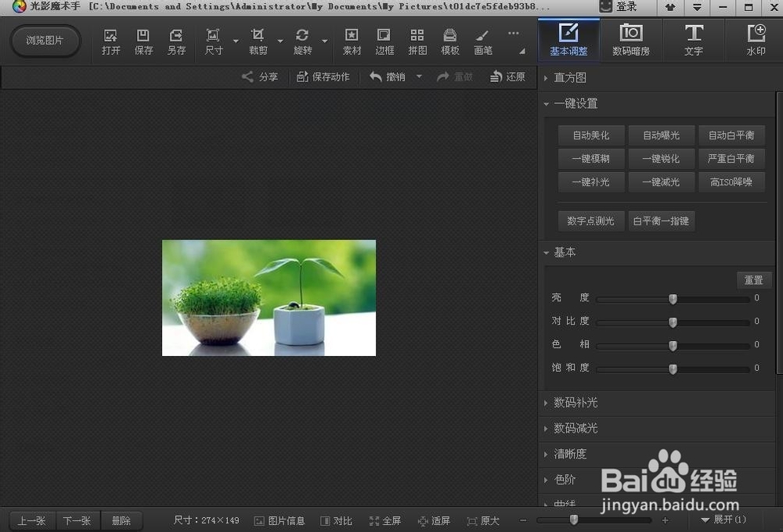Open the 模板 template tool
783x532 pixels.
pyautogui.click(x=450, y=42)
